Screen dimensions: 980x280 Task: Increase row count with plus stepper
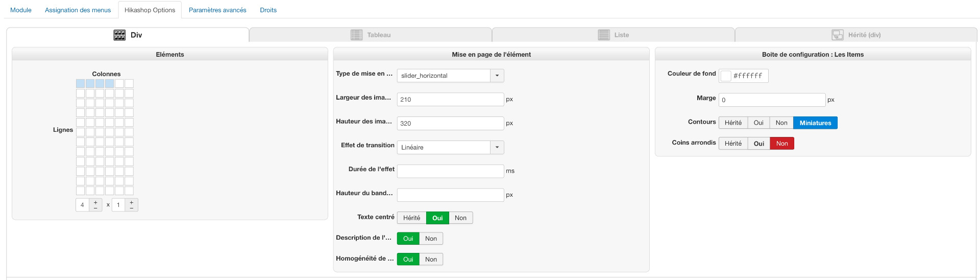point(131,202)
